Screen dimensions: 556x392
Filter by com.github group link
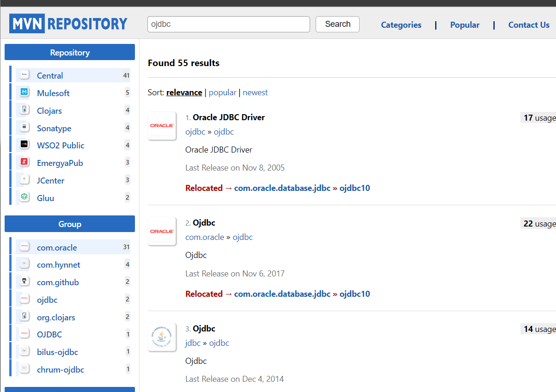(58, 282)
